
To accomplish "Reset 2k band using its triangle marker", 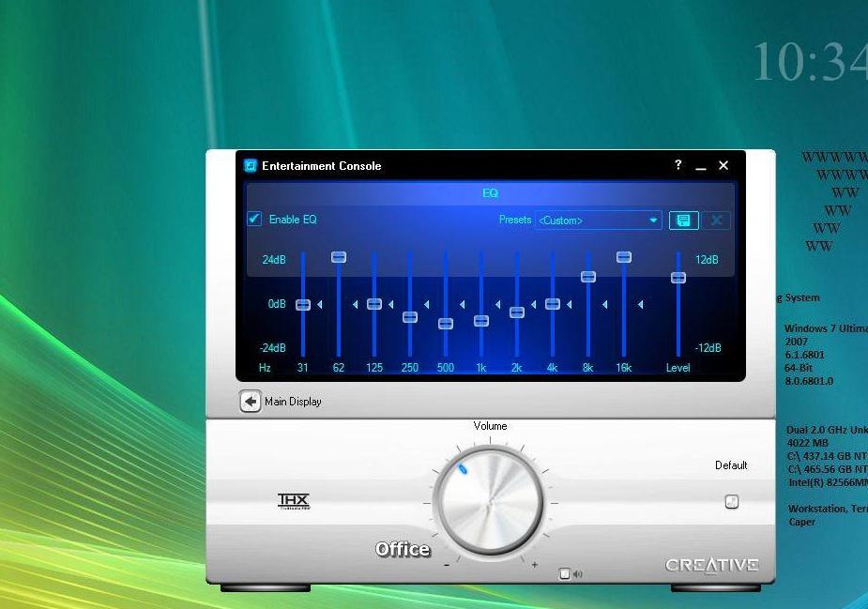I will tap(534, 304).
